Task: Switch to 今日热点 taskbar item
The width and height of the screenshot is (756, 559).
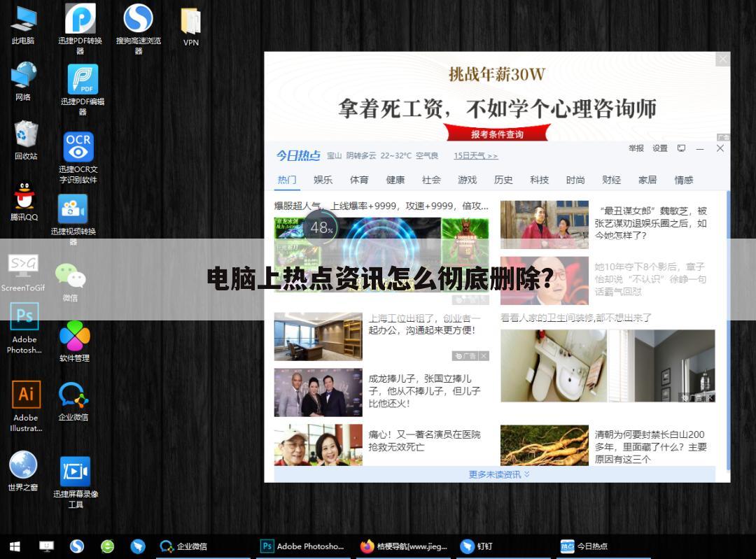Action: (x=603, y=546)
